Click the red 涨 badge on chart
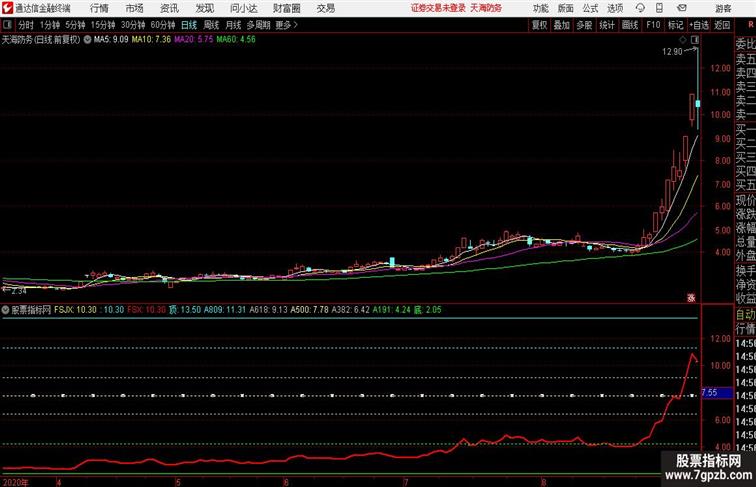Viewport: 756px width, 487px height. tap(691, 298)
